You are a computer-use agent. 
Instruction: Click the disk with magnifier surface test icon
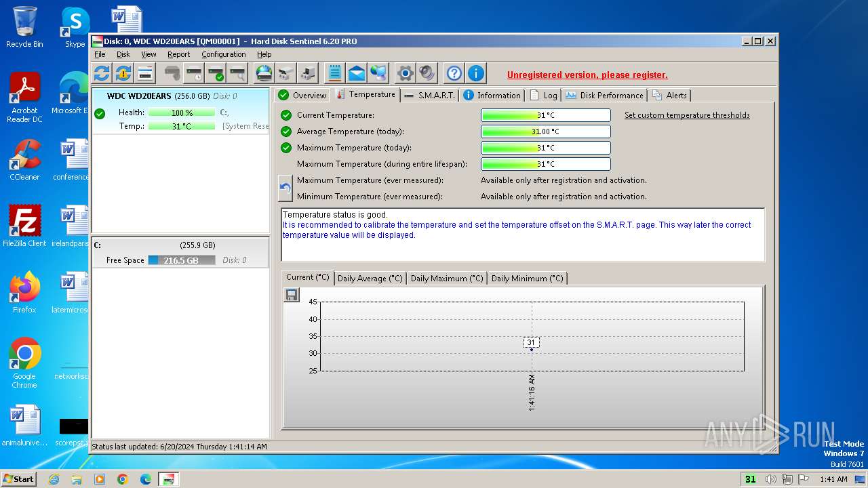237,73
